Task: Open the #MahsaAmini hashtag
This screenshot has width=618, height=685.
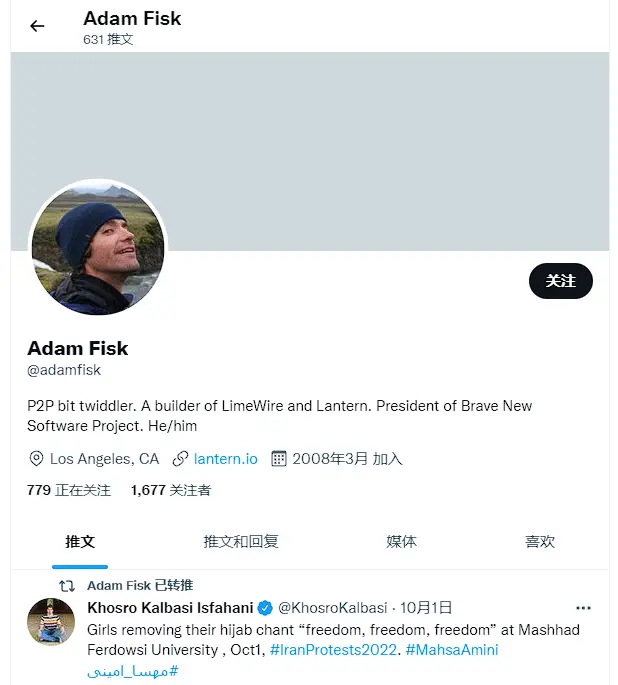Action: (452, 650)
